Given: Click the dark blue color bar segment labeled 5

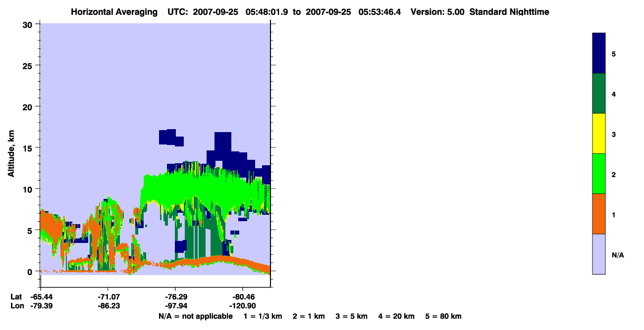Looking at the screenshot, I should [599, 53].
